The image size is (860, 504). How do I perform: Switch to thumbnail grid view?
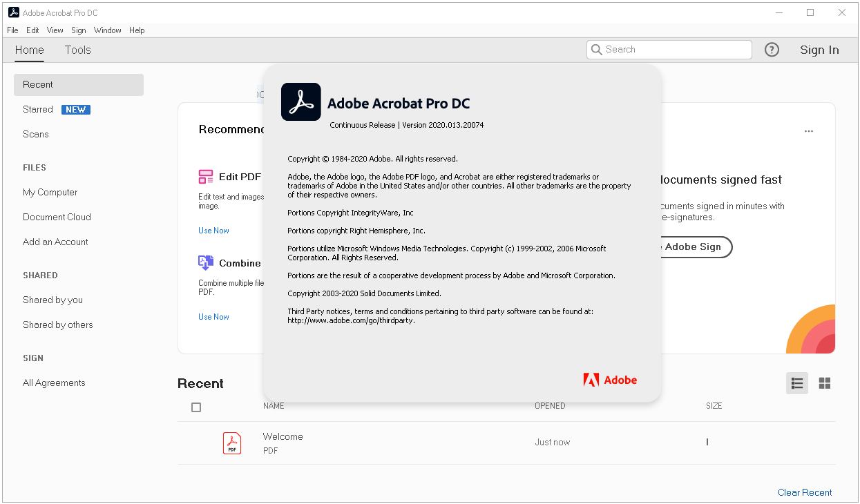(824, 383)
